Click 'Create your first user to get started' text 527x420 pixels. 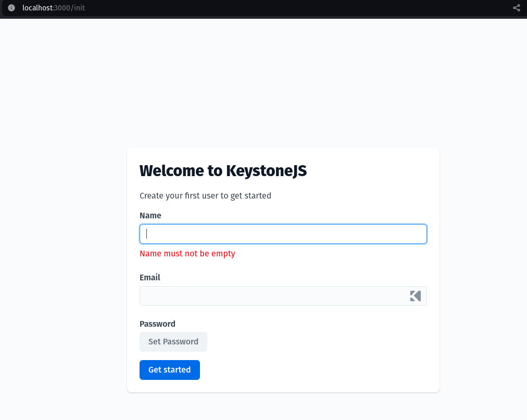(205, 196)
